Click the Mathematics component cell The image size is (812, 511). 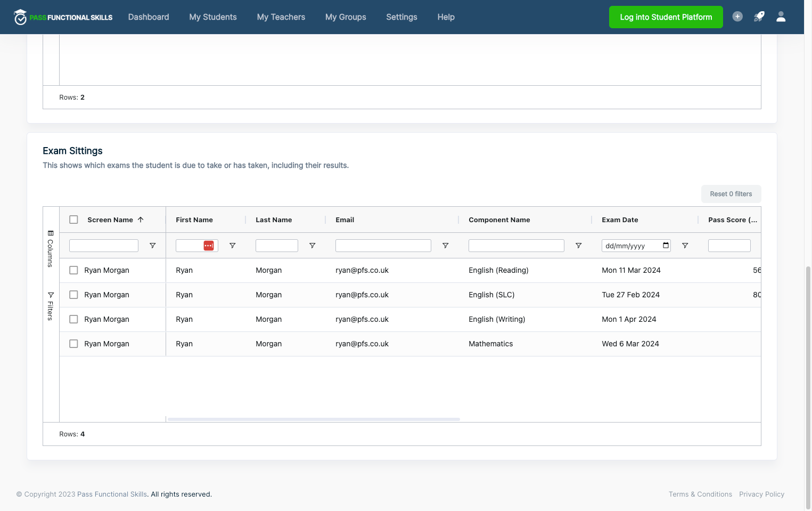click(491, 344)
